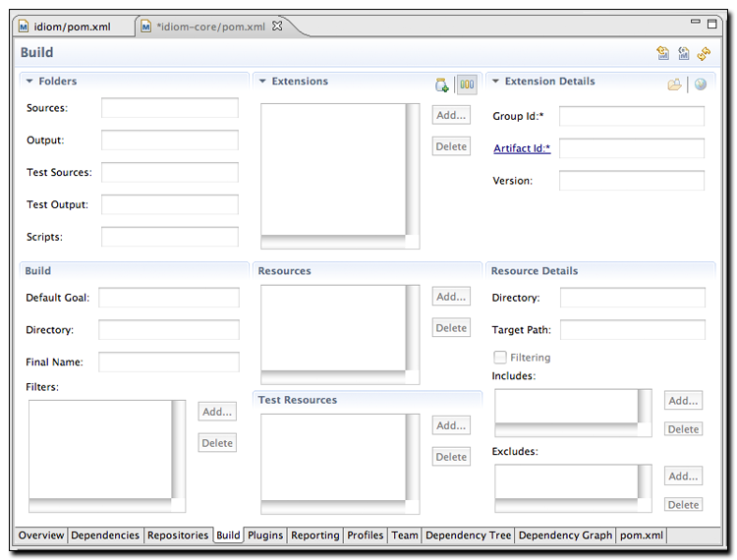Viewport: 737px width, 560px height.
Task: Click the refresh arrows icon in Build header
Action: 705,54
